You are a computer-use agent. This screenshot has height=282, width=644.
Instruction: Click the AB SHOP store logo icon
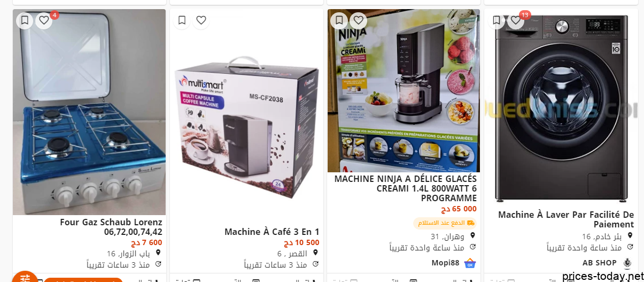(x=627, y=263)
